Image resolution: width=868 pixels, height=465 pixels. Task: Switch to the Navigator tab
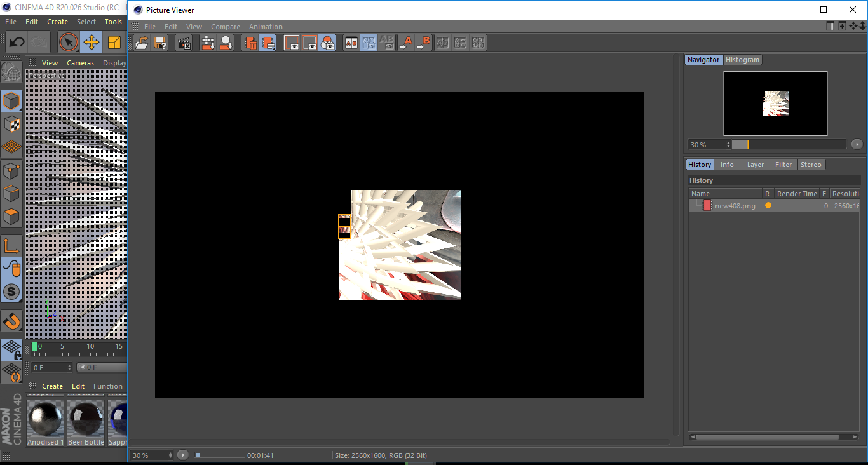(703, 60)
